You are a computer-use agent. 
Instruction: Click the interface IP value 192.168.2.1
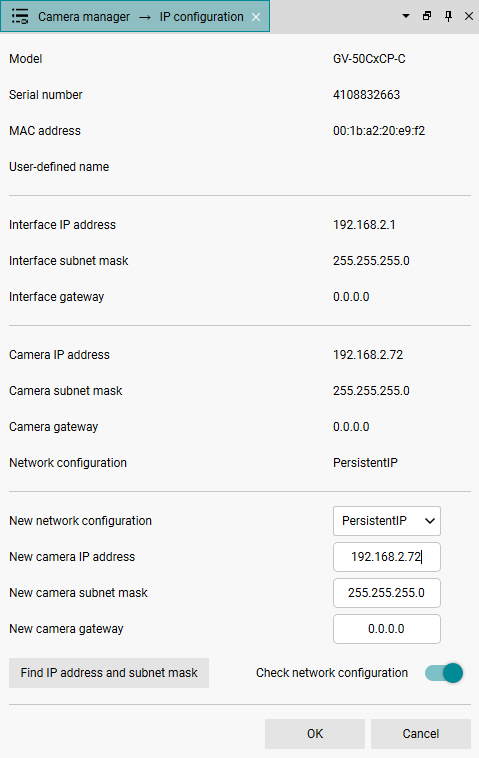click(364, 225)
